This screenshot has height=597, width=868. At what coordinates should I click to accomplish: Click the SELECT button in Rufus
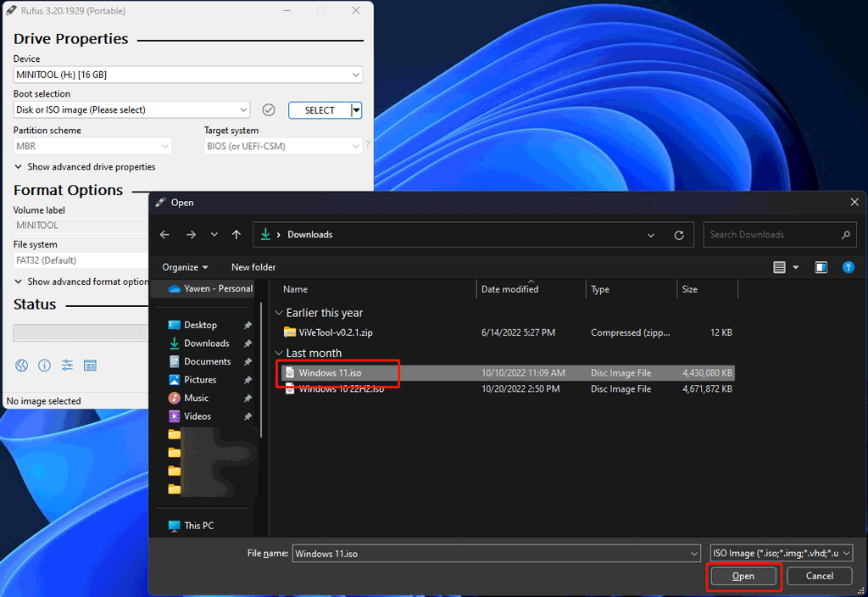(320, 109)
